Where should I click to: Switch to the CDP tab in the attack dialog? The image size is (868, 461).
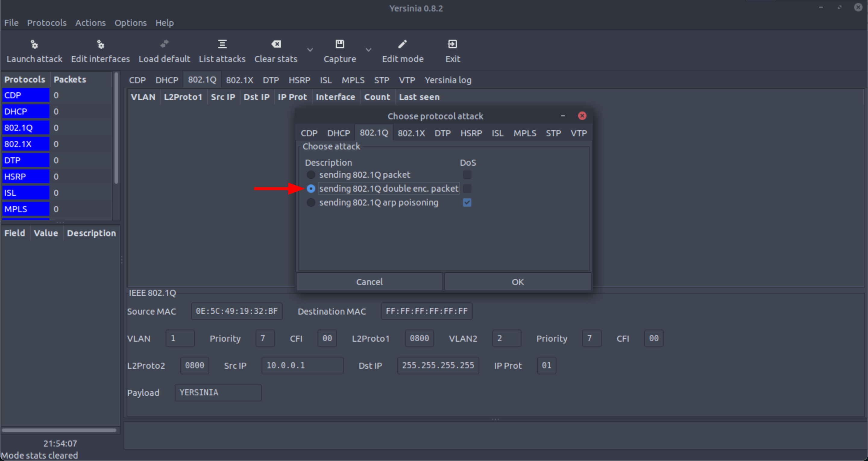(x=309, y=133)
